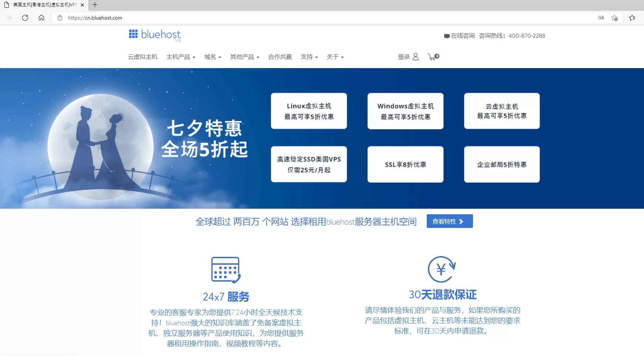The image size is (644, 356).
Task: Select the Linux虚拟主机 promo card
Action: point(309,111)
